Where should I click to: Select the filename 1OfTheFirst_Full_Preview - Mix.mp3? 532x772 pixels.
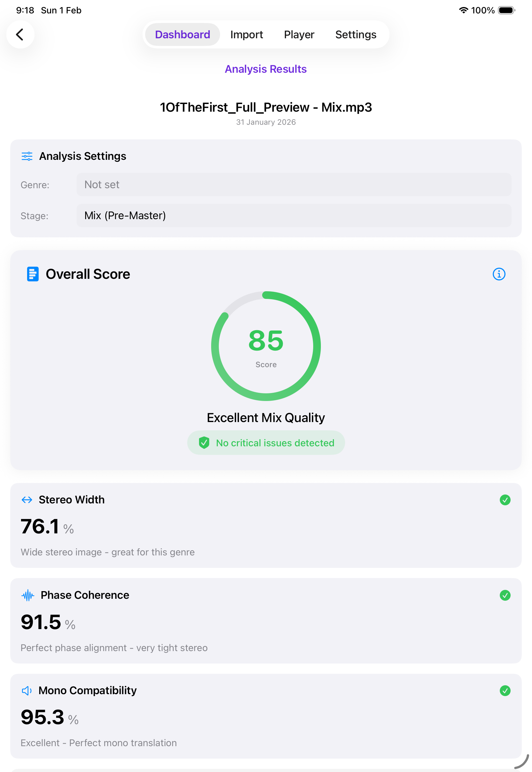tap(266, 107)
